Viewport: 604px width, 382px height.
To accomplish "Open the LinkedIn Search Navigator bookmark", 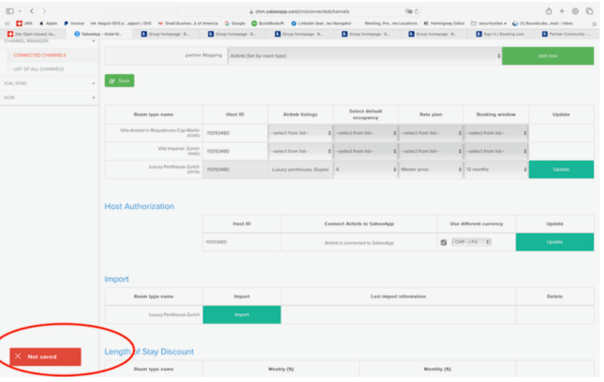I will tap(321, 23).
